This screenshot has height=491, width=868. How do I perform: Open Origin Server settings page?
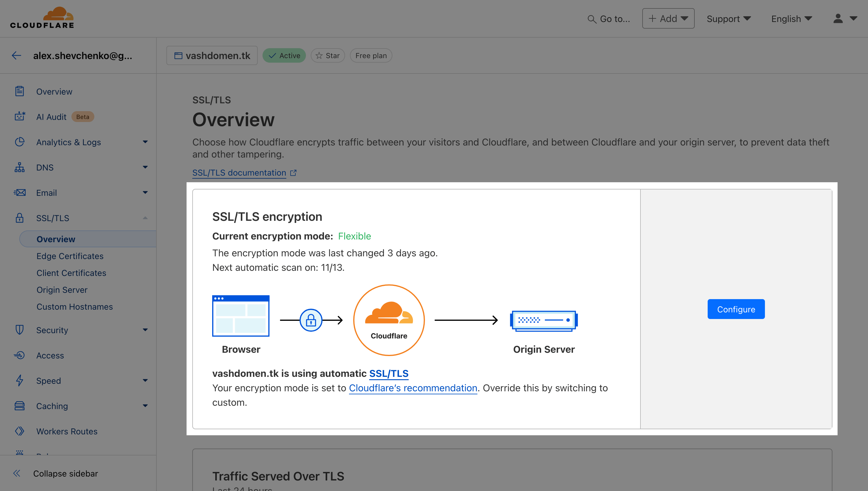click(62, 290)
